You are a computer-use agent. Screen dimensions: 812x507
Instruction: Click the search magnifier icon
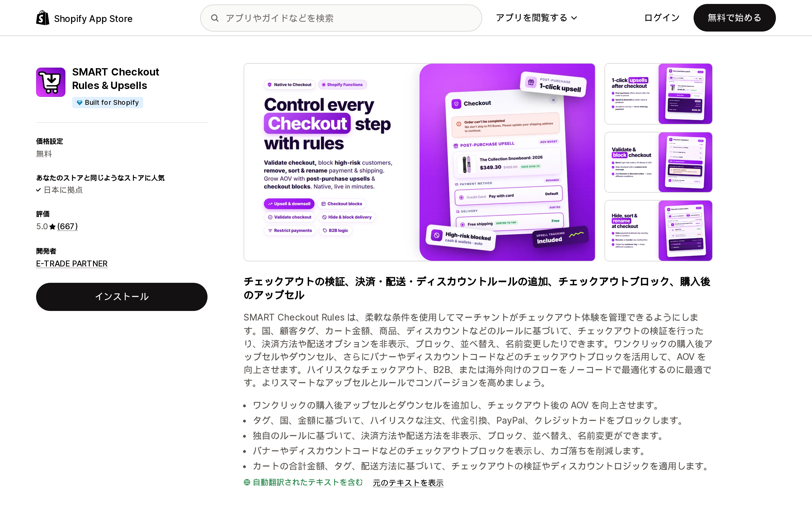click(x=215, y=18)
